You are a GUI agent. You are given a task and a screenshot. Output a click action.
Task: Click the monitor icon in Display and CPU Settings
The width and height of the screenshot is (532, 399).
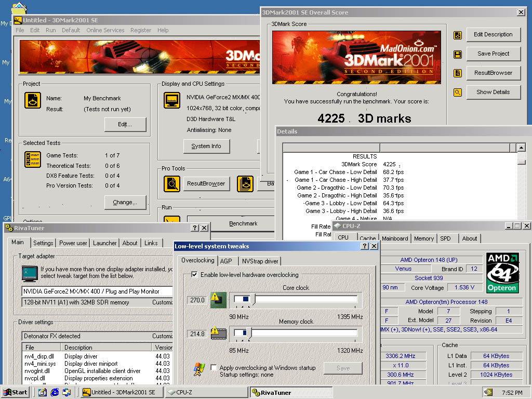pyautogui.click(x=172, y=100)
